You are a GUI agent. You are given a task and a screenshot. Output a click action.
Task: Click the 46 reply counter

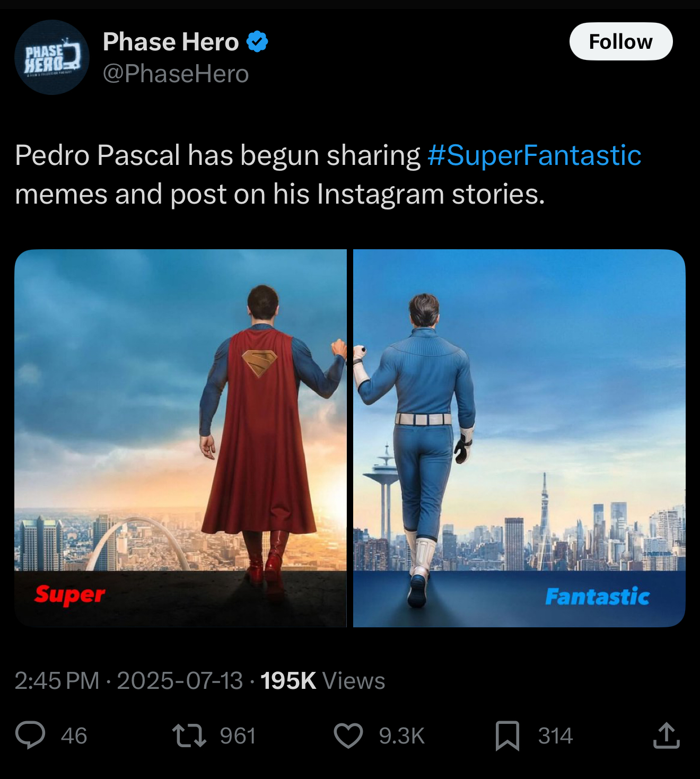[72, 736]
